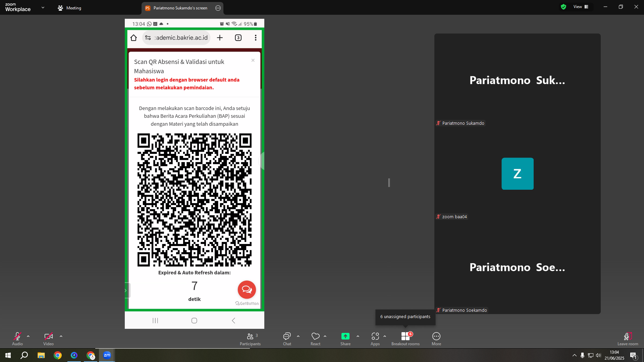
Task: Click the green Share screen button
Action: click(345, 339)
